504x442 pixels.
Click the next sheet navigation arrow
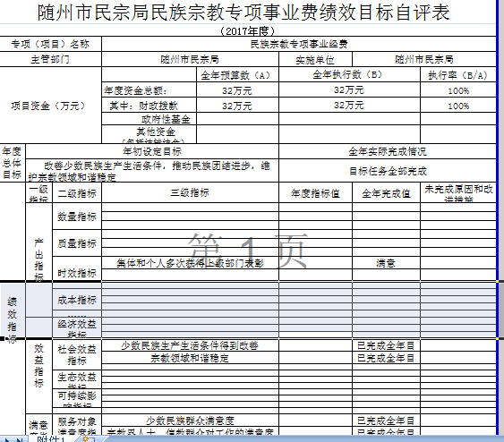[x=7, y=439]
